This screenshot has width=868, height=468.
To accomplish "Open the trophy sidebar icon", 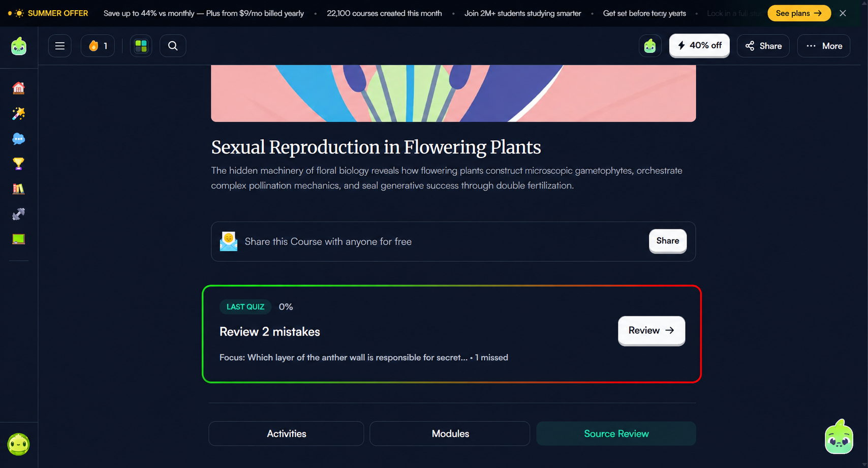I will [19, 164].
